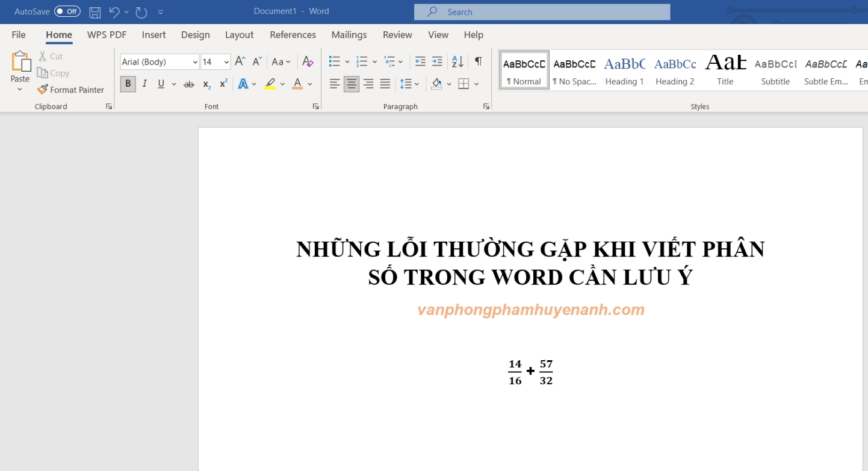Toggle Bold formatting
The width and height of the screenshot is (868, 471).
coord(128,84)
